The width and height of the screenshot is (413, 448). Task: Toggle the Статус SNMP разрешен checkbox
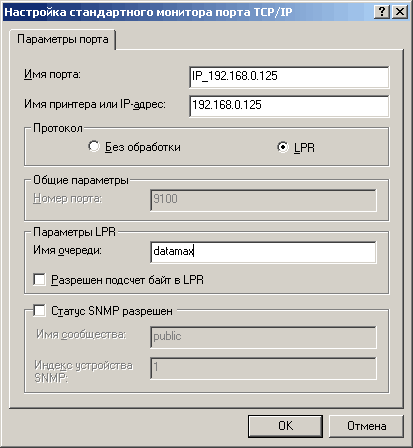pos(39,311)
